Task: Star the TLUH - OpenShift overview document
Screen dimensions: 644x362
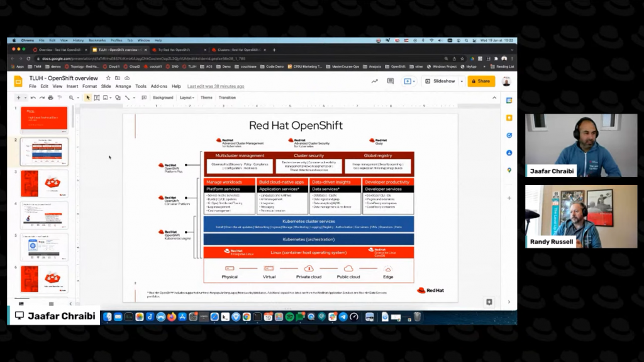Action: point(108,77)
